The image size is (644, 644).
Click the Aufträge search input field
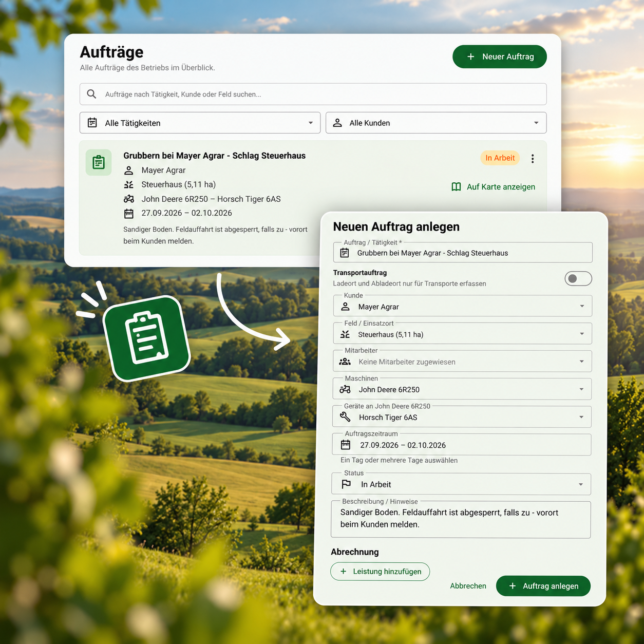pyautogui.click(x=313, y=94)
